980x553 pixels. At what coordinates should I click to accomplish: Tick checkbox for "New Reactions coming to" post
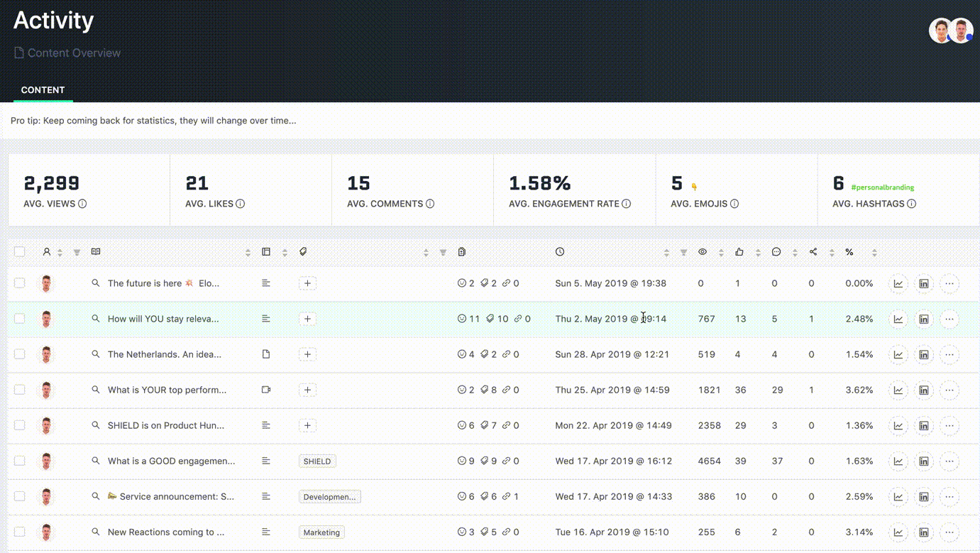click(x=19, y=531)
